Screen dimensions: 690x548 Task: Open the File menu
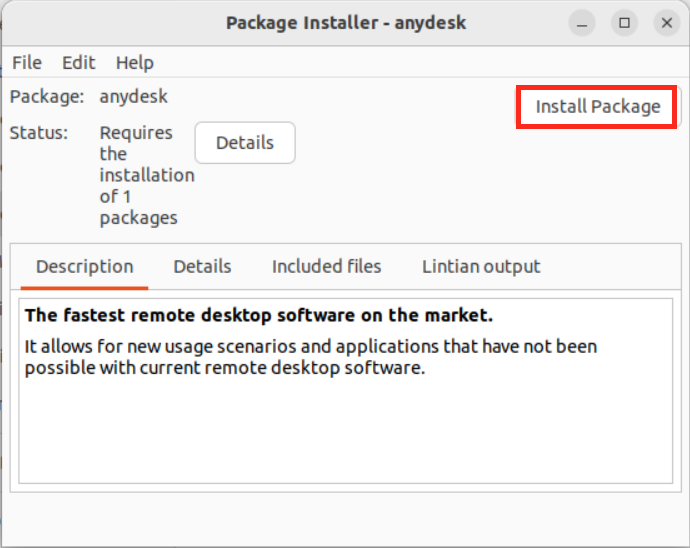(27, 63)
